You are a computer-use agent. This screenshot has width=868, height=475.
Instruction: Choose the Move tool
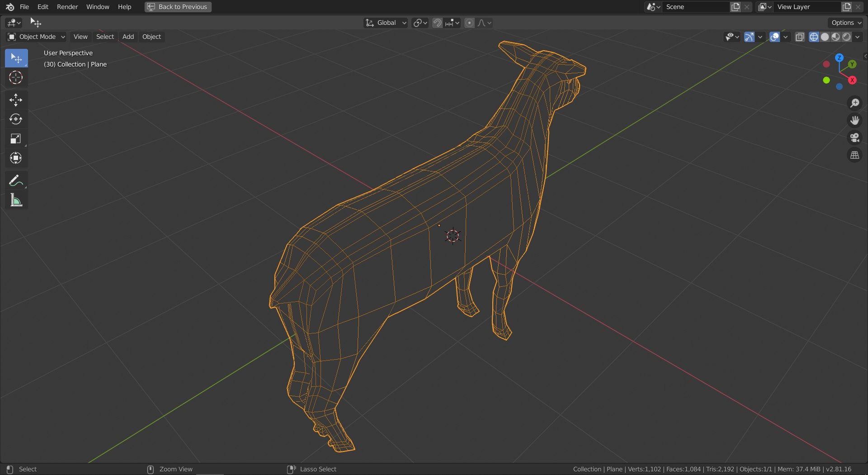pos(16,100)
